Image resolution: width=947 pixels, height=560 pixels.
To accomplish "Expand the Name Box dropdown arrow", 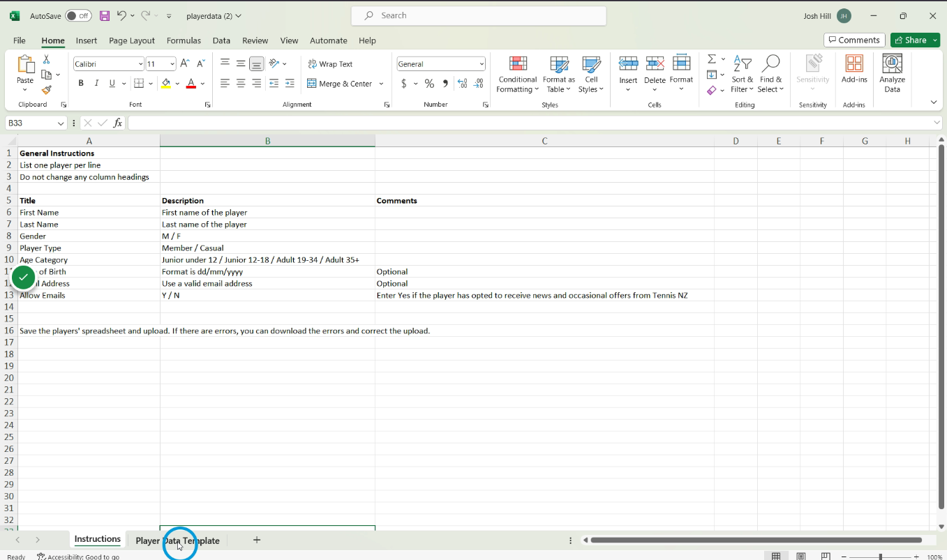I will (60, 123).
